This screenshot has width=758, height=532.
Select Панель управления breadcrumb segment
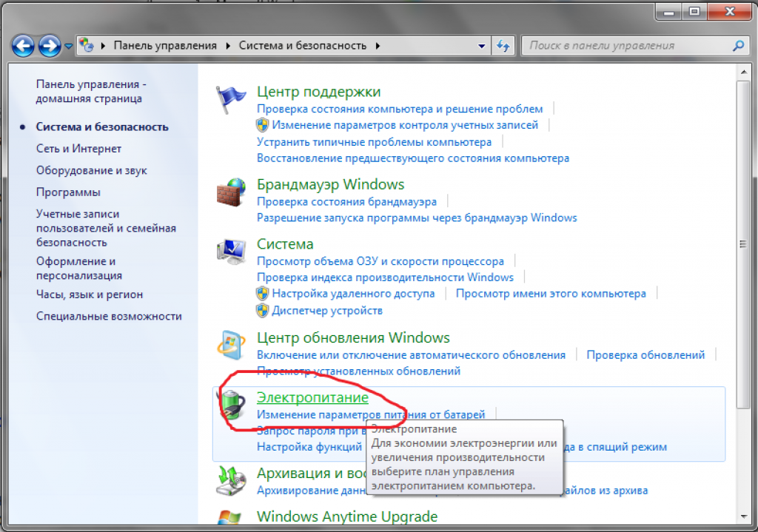[165, 45]
